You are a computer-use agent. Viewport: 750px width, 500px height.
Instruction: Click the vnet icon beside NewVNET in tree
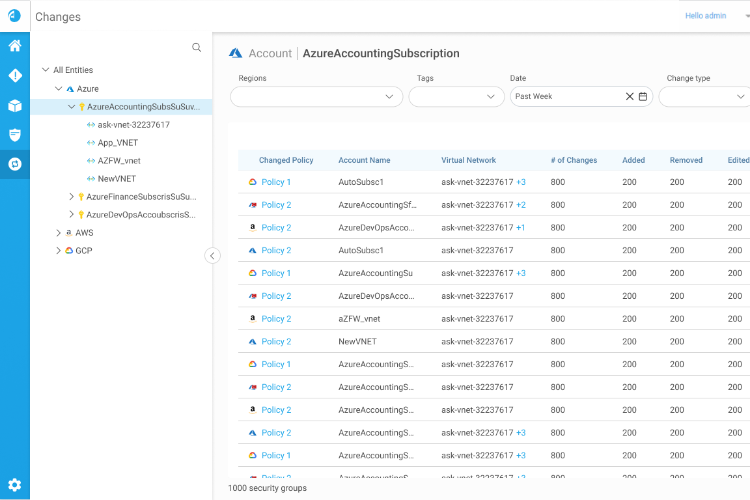tap(91, 179)
